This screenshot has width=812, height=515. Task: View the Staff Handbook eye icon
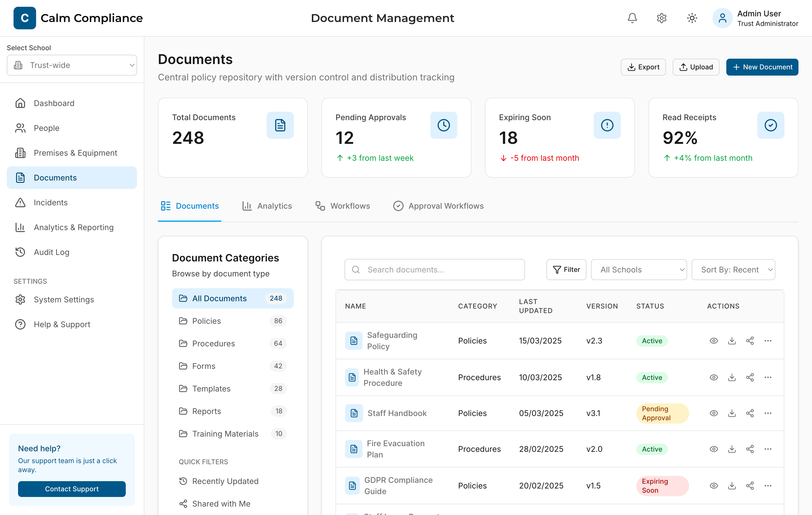[x=714, y=413]
